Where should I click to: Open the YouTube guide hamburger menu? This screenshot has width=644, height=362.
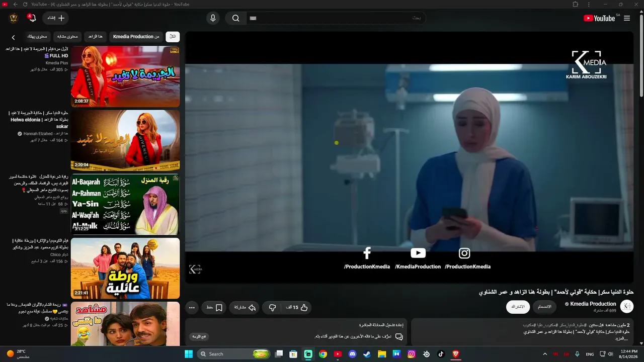click(x=627, y=18)
